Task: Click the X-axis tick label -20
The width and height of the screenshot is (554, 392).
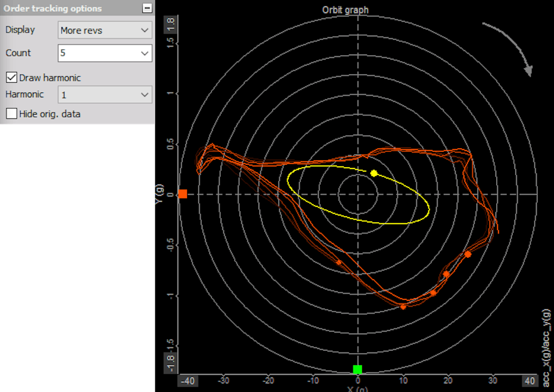Action: click(268, 380)
